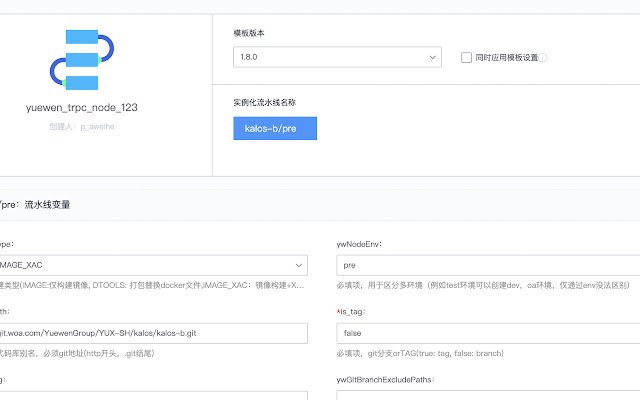
Task: Click the creator text p_aweihe
Action: pyautogui.click(x=97, y=127)
